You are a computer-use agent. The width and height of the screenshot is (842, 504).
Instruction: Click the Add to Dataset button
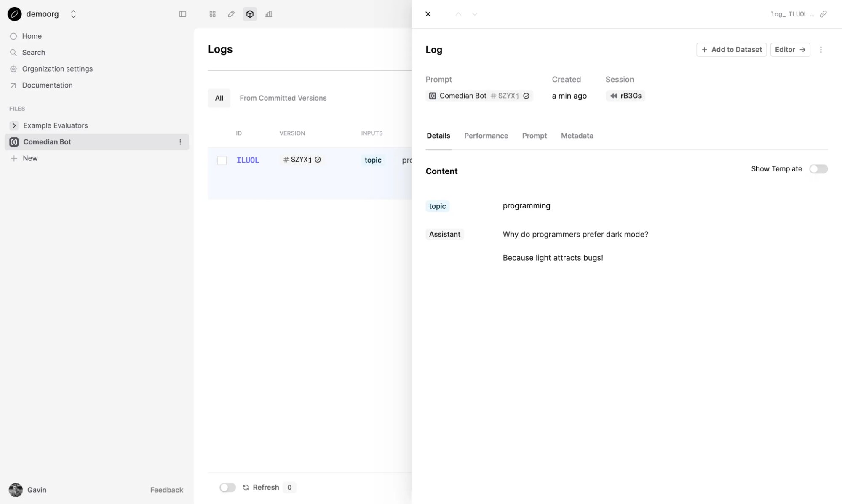731,49
